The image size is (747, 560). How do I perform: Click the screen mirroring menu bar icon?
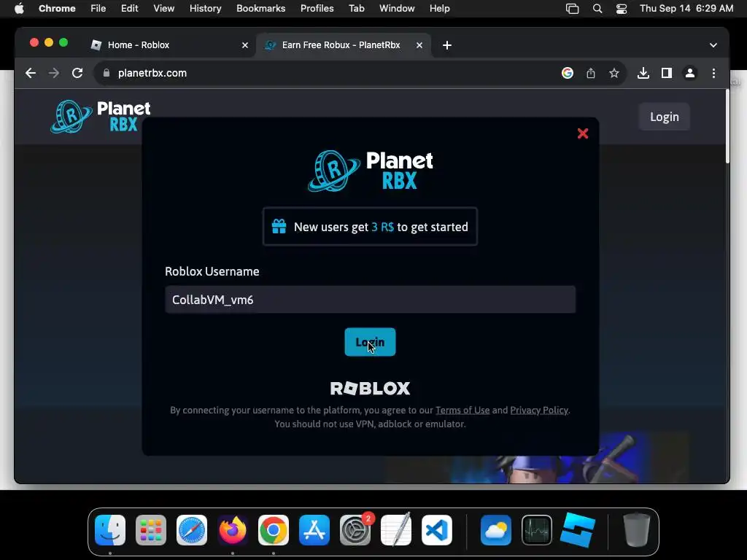[572, 9]
